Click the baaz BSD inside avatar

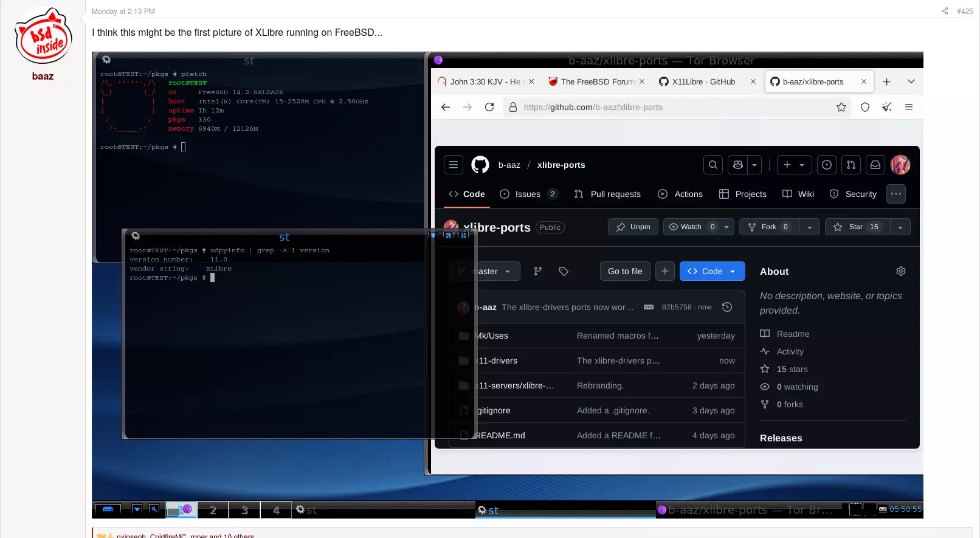point(43,36)
